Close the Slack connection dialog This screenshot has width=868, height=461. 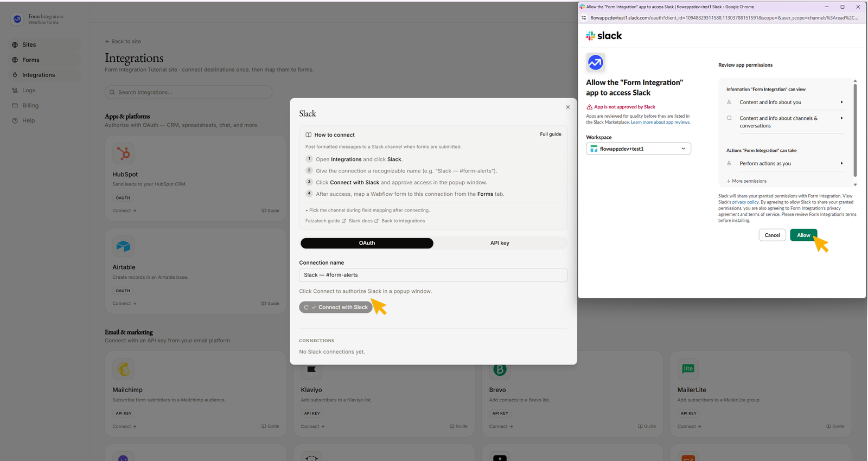point(568,107)
